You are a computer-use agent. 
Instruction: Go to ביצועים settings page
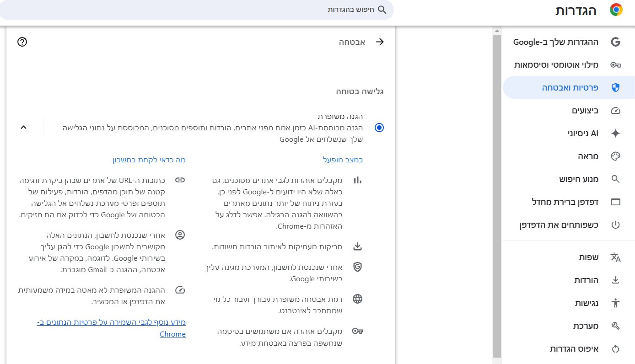(569, 111)
